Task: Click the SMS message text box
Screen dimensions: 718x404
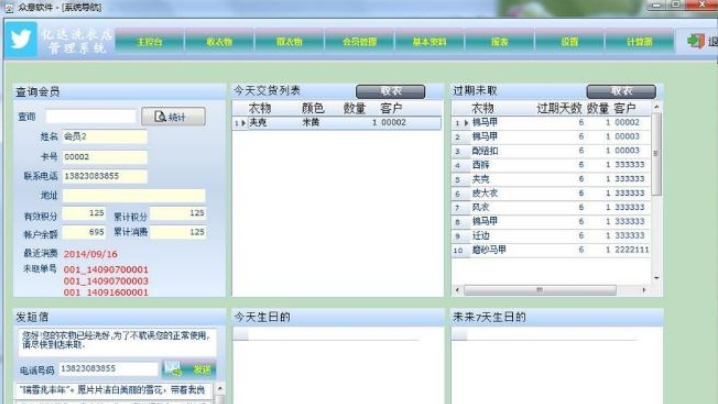Action: coord(117,342)
